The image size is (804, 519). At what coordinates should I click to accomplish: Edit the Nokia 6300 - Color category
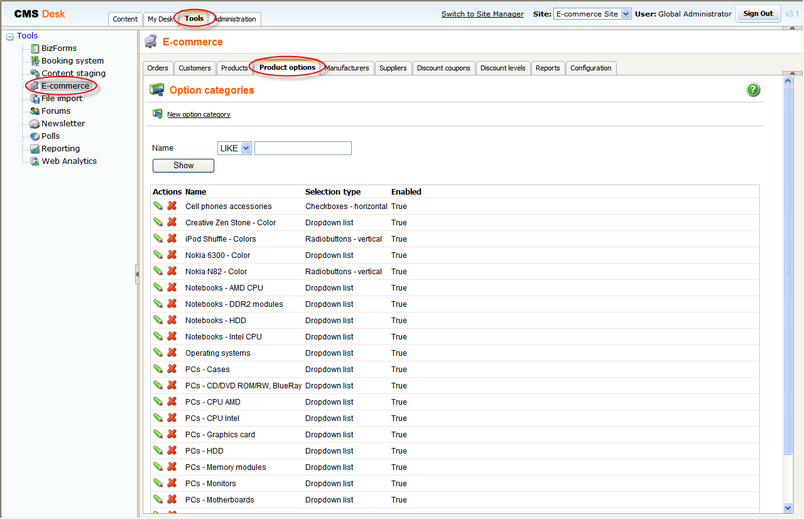158,255
